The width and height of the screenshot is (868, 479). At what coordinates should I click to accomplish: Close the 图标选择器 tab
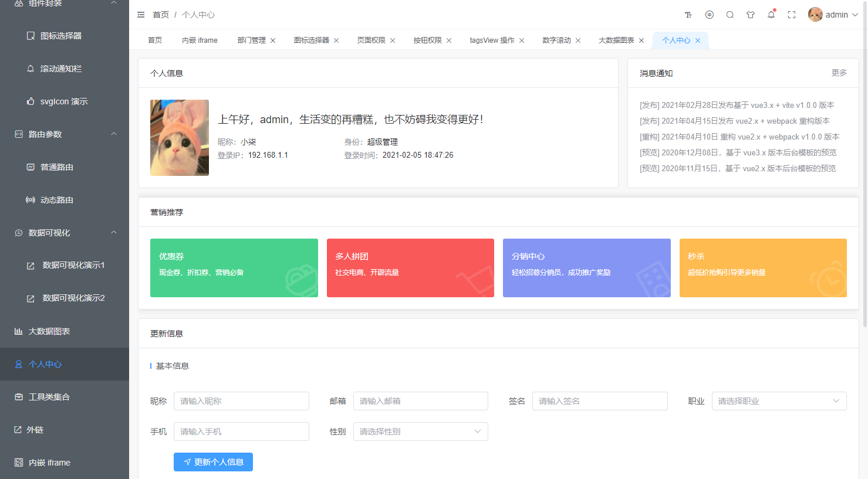tap(336, 40)
